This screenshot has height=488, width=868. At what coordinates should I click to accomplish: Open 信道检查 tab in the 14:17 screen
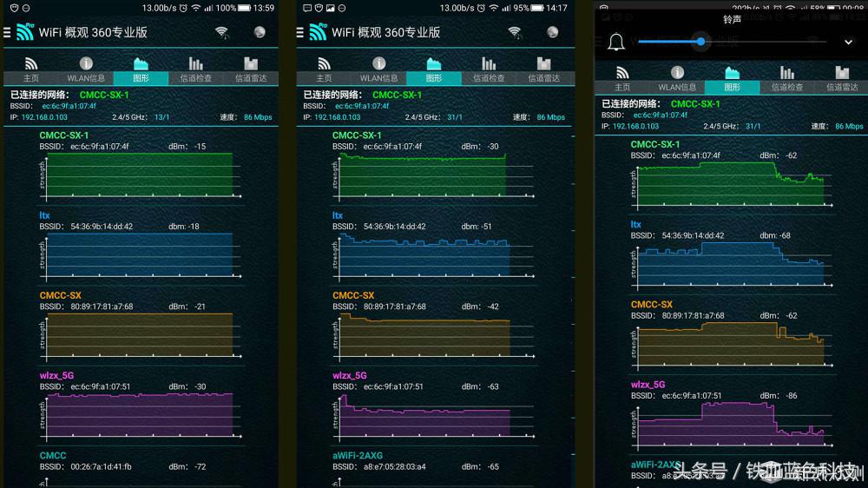tap(489, 69)
